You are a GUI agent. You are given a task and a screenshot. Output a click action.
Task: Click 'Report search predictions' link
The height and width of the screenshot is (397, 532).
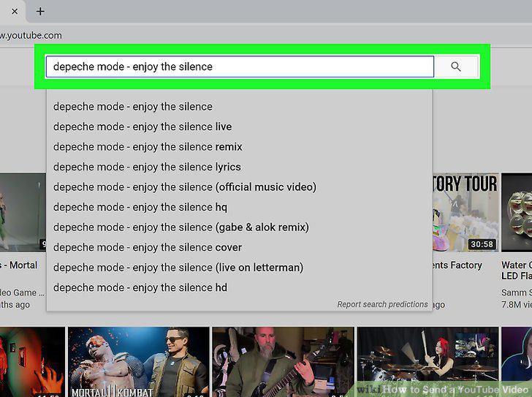click(x=382, y=304)
